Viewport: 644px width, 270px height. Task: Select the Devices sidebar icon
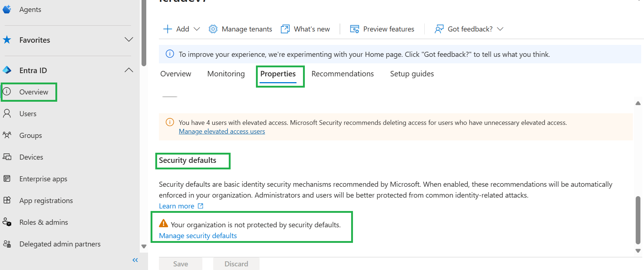pos(7,157)
